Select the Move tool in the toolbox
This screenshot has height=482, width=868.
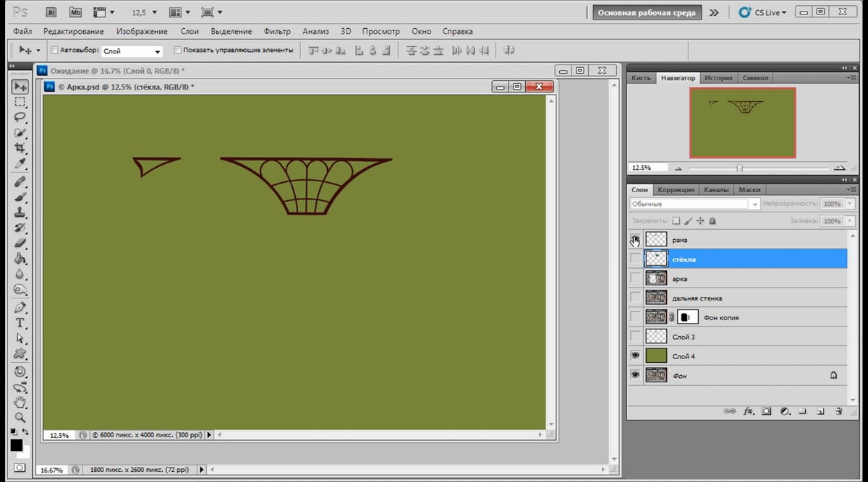click(x=20, y=87)
